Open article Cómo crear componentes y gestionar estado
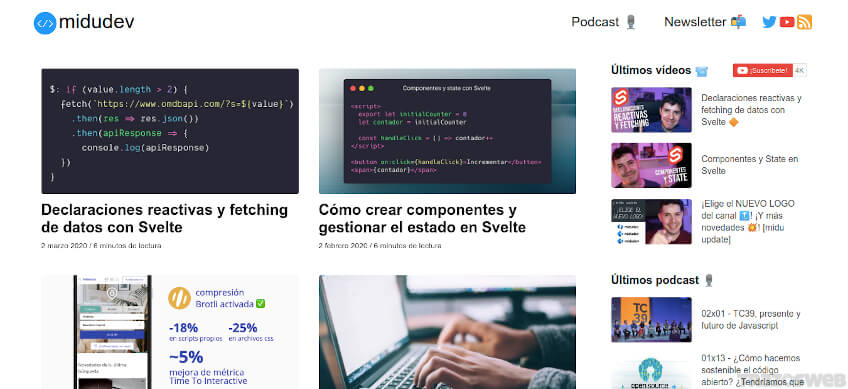This screenshot has height=389, width=848. pos(422,218)
